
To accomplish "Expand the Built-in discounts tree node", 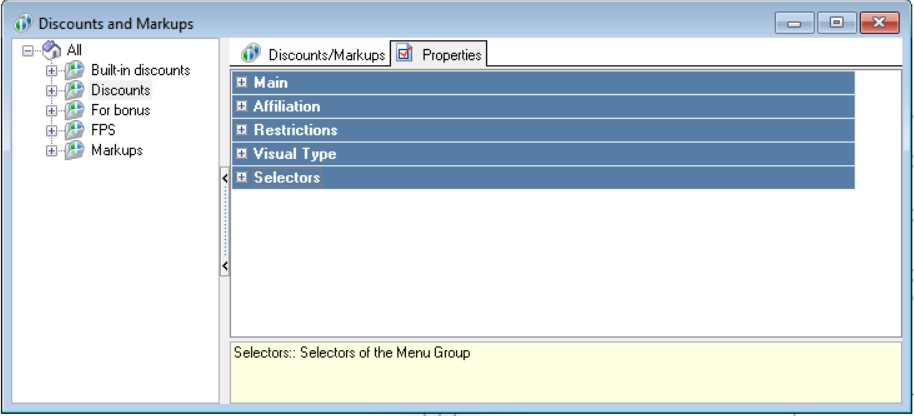I will coord(51,71).
